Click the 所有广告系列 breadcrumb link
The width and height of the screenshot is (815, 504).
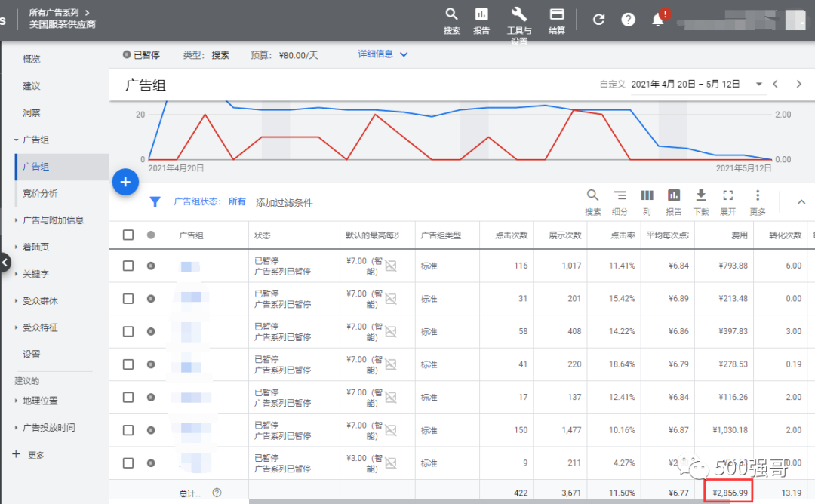pos(54,13)
